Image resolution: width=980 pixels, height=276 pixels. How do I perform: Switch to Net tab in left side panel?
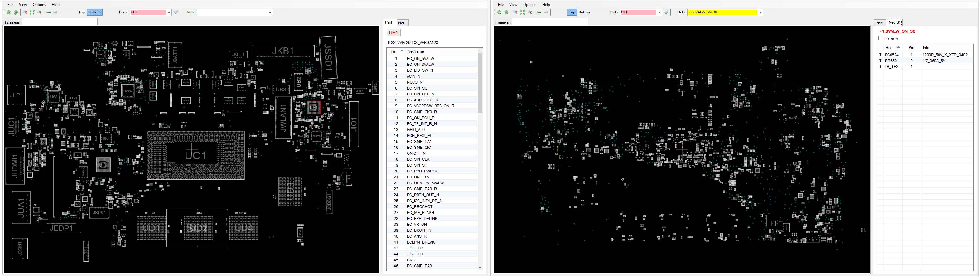pos(401,23)
